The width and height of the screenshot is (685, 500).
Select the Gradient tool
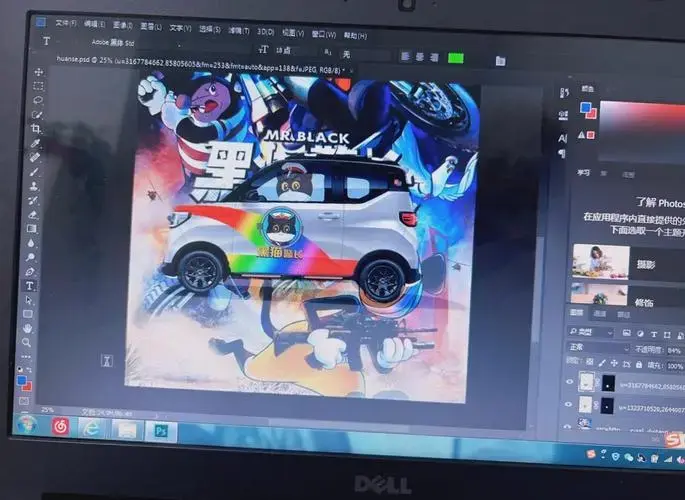click(32, 228)
